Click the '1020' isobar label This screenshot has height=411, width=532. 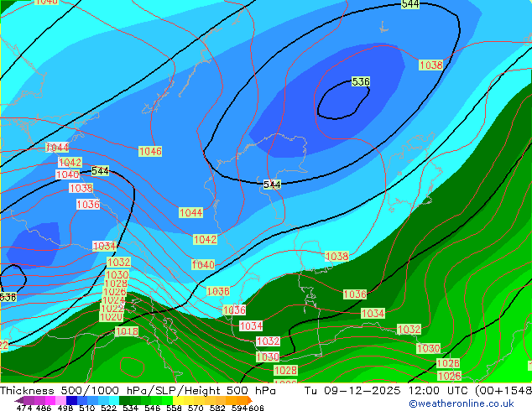[112, 317]
